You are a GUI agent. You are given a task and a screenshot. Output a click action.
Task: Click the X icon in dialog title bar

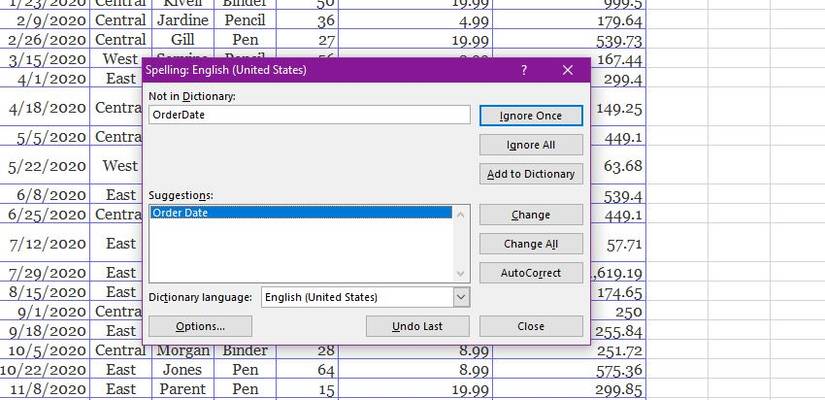[568, 70]
